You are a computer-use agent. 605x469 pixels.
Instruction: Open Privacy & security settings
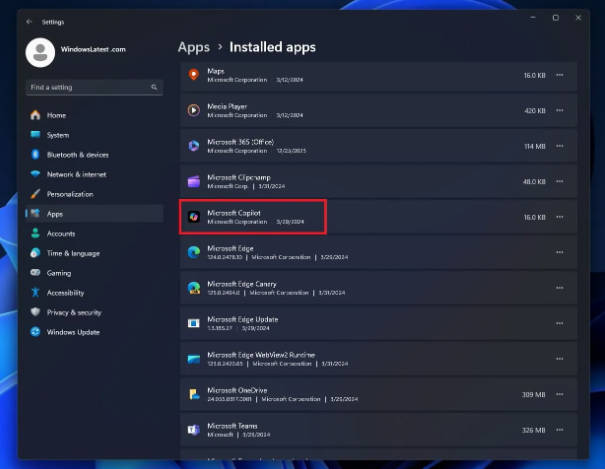click(95, 312)
